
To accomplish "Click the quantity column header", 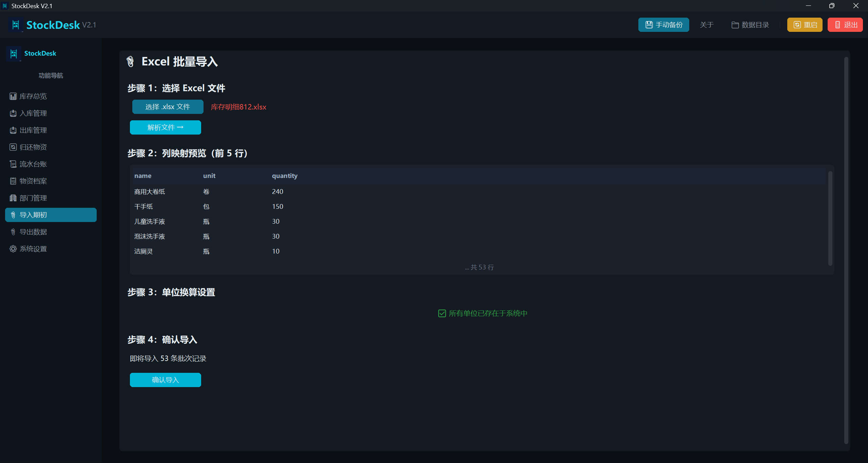I will (285, 176).
